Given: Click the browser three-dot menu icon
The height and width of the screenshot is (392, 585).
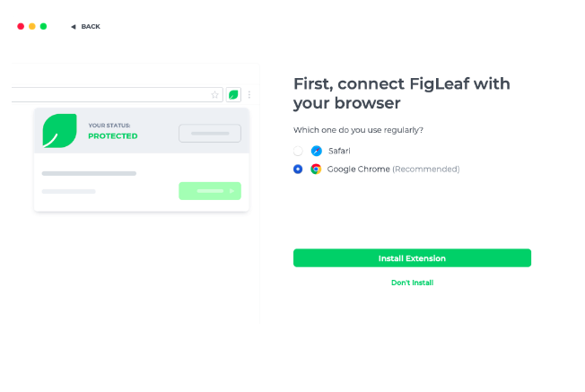Looking at the screenshot, I should pyautogui.click(x=249, y=94).
